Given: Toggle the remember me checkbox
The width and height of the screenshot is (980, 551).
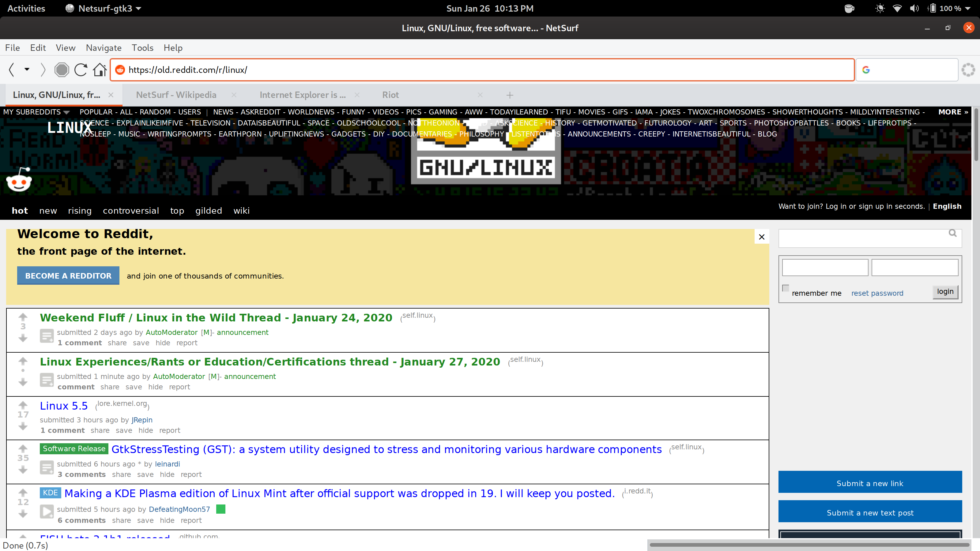Looking at the screenshot, I should coord(786,288).
